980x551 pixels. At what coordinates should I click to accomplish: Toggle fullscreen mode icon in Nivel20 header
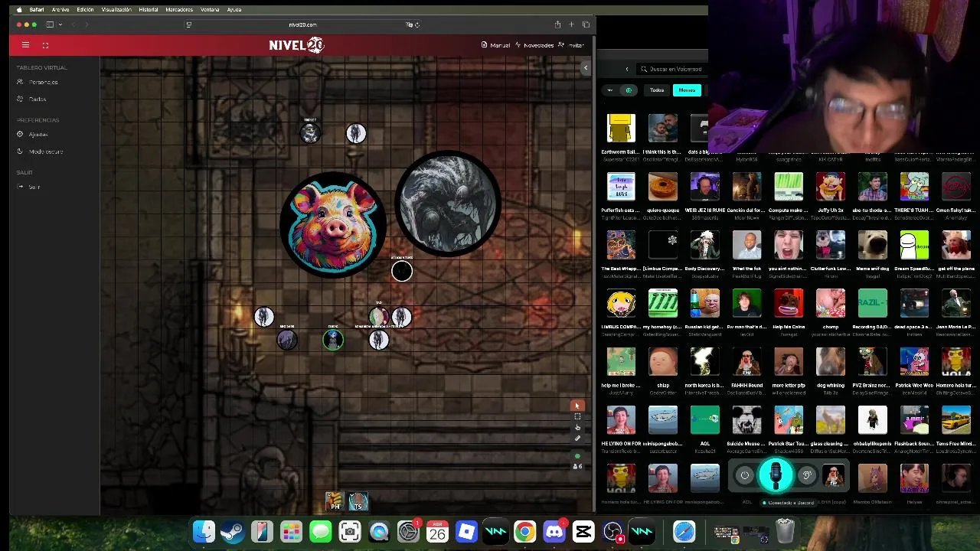(45, 45)
